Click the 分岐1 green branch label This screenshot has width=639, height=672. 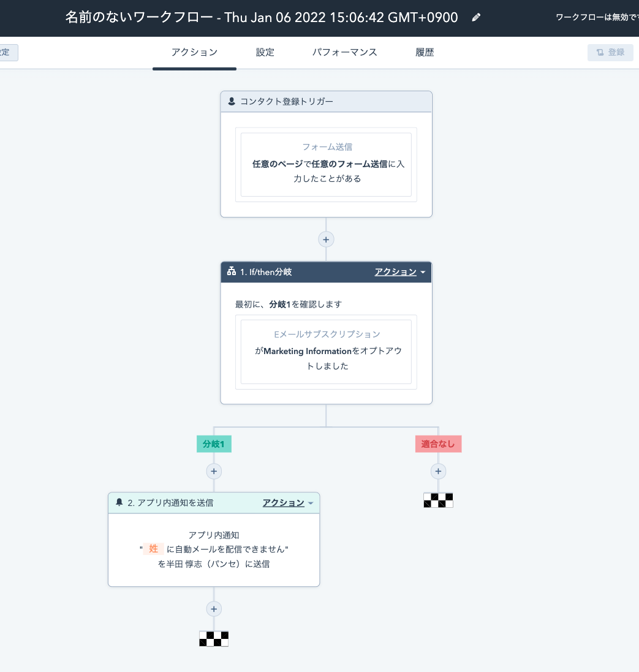[x=214, y=444]
